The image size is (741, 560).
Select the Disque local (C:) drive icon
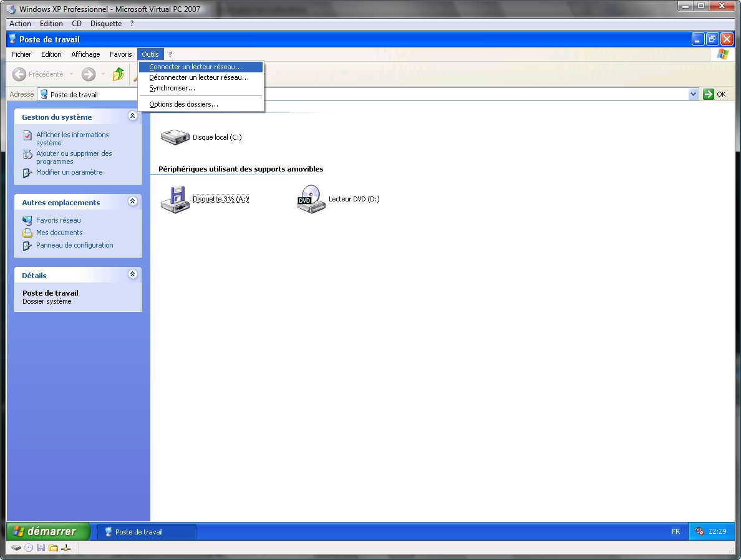175,137
